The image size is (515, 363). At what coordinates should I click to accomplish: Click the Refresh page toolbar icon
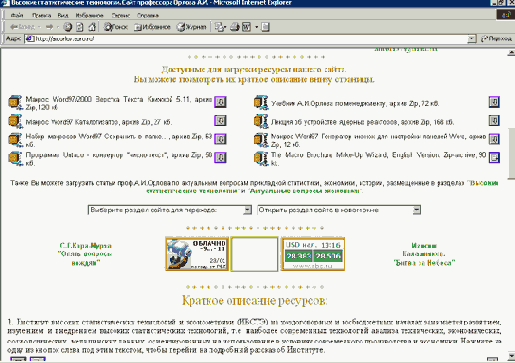pos(80,27)
